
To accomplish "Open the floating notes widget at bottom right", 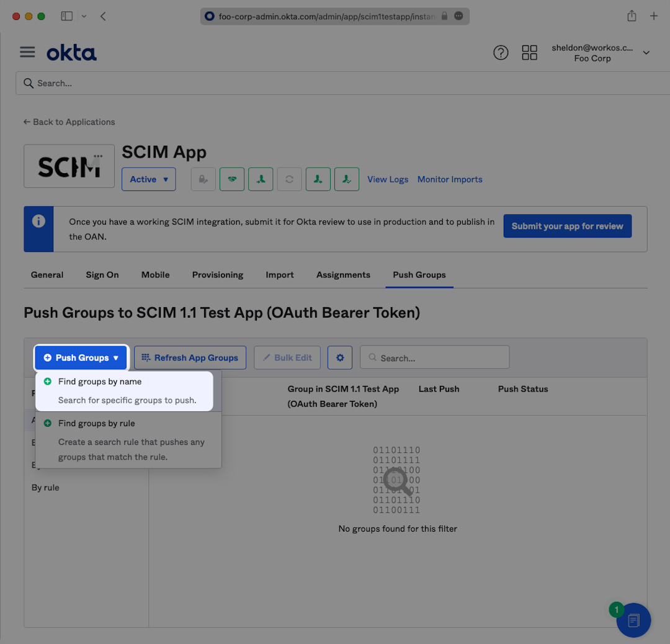I will (633, 620).
